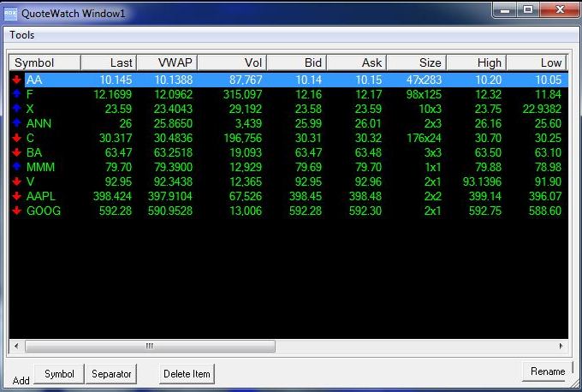The image size is (582, 392).
Task: Click the Symbol button to add symbol
Action: [59, 374]
